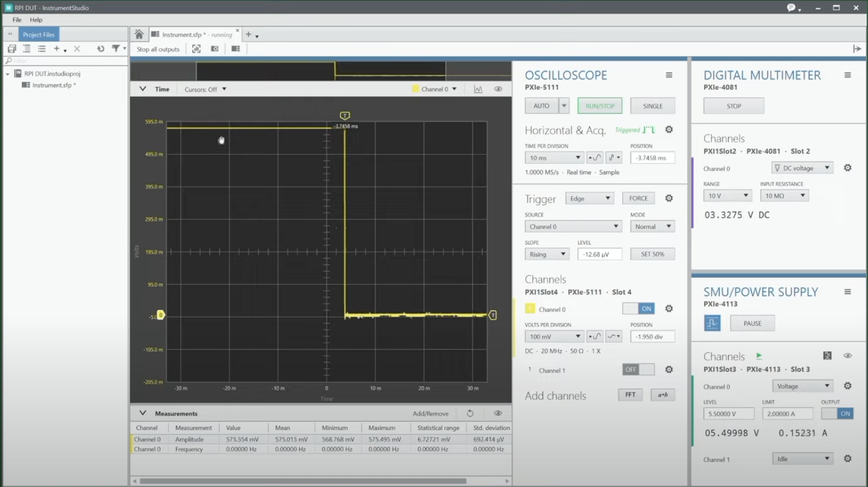Open the Cursors: Off dropdown
This screenshot has width=868, height=487.
click(206, 89)
